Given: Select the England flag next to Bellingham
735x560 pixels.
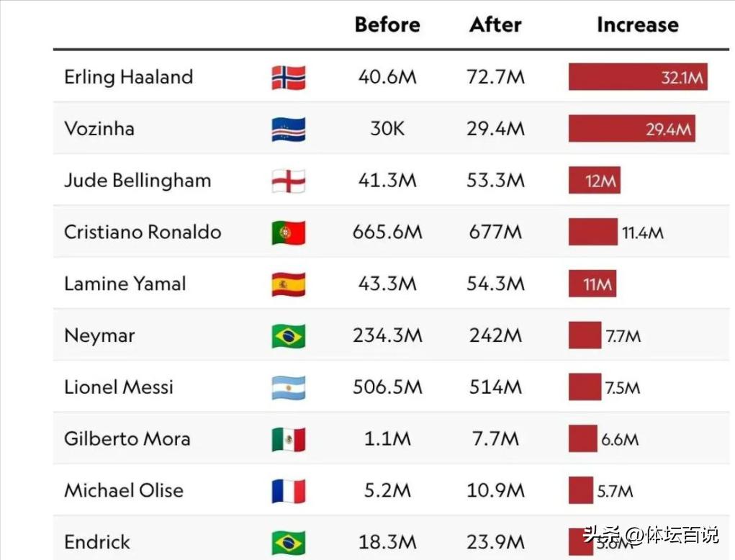Looking at the screenshot, I should pyautogui.click(x=288, y=181).
